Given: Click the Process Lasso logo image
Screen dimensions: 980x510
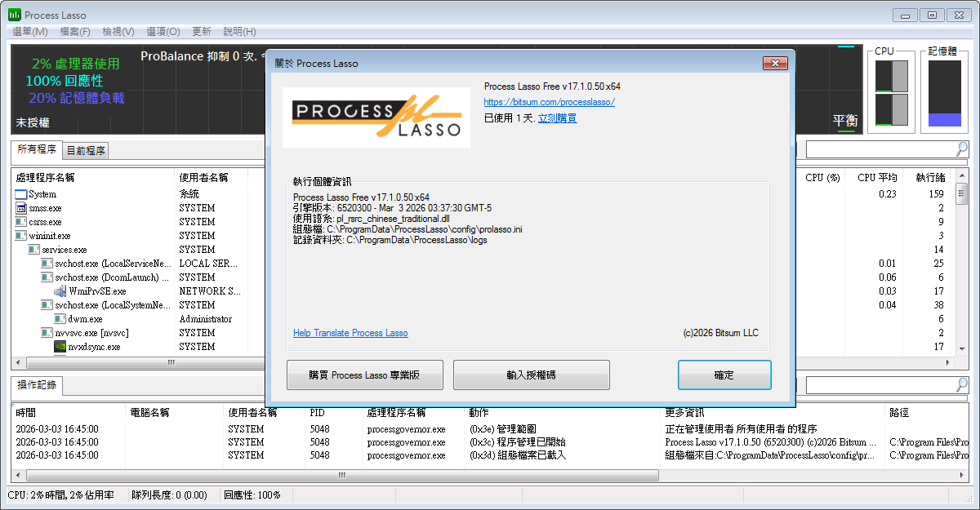Looking at the screenshot, I should point(376,117).
